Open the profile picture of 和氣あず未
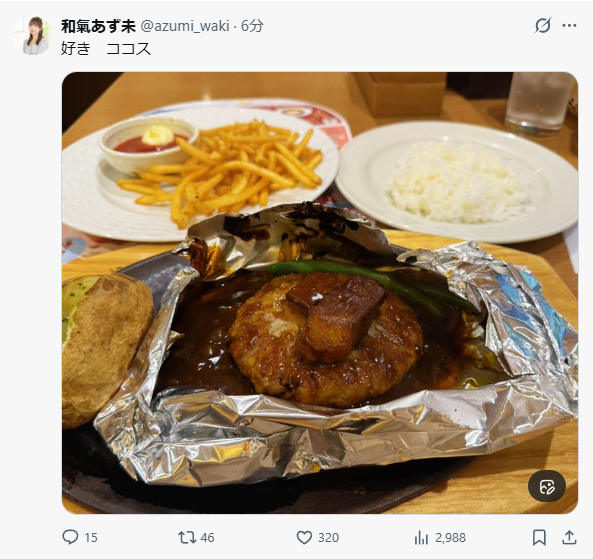This screenshot has height=559, width=593. click(x=32, y=35)
